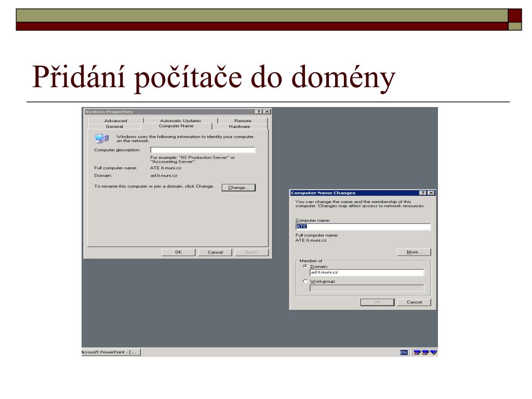This screenshot has width=532, height=399.
Task: Select the Domain radio button
Action: tap(305, 267)
